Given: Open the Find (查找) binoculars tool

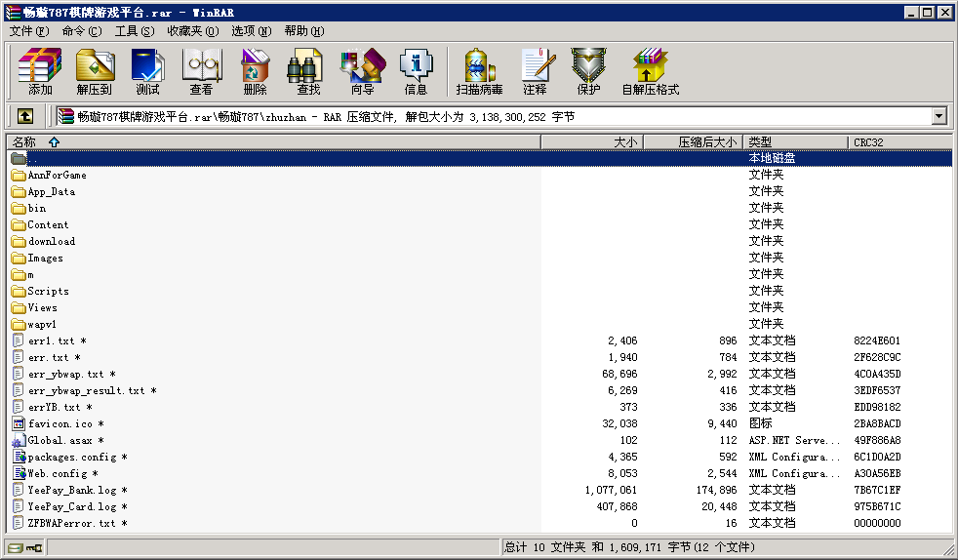Looking at the screenshot, I should tap(308, 72).
